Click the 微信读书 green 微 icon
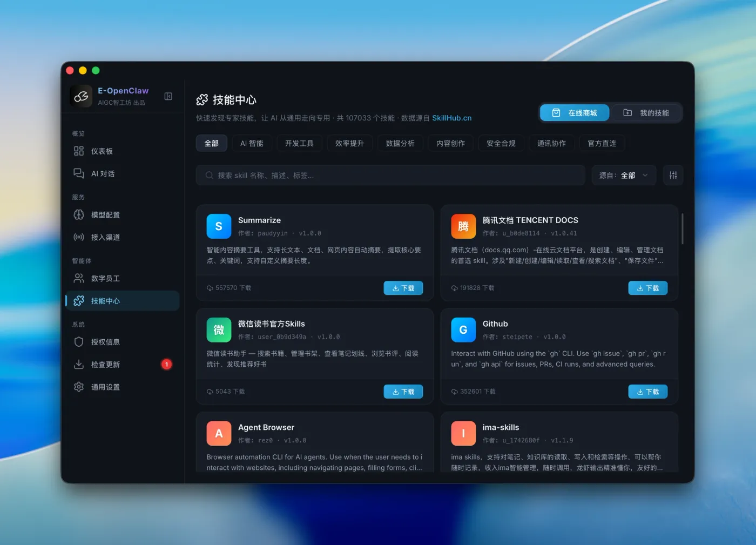This screenshot has width=756, height=545. coord(219,330)
